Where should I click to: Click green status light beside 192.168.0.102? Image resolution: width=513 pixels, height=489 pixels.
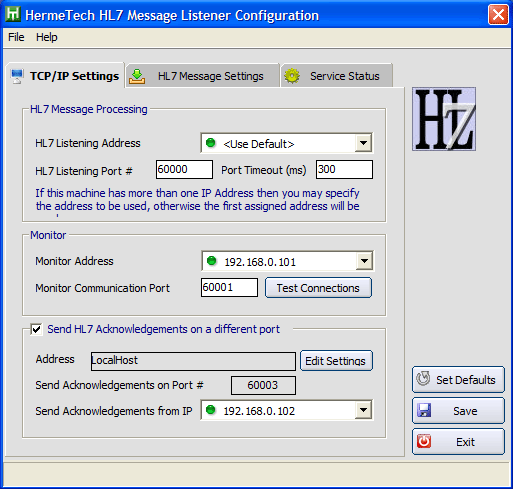[210, 409]
